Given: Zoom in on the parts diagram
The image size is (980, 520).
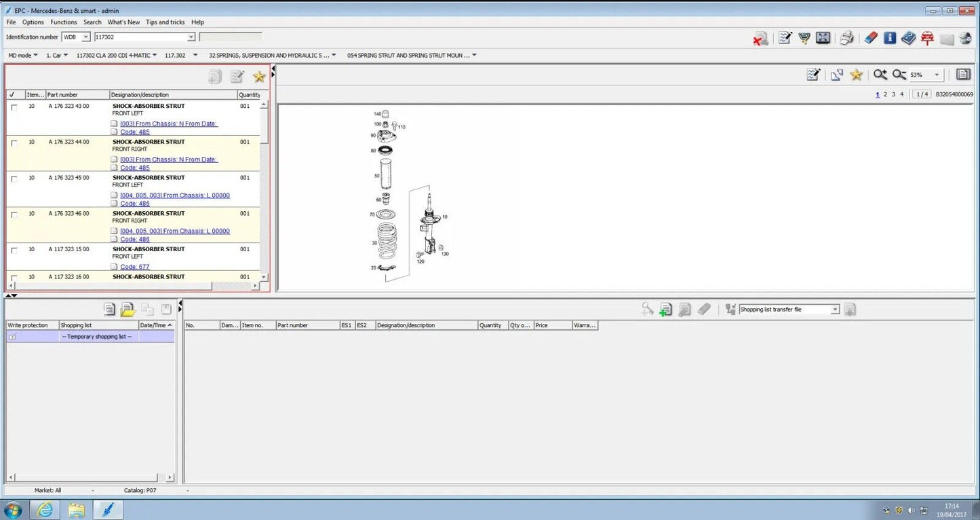Looking at the screenshot, I should (x=880, y=75).
